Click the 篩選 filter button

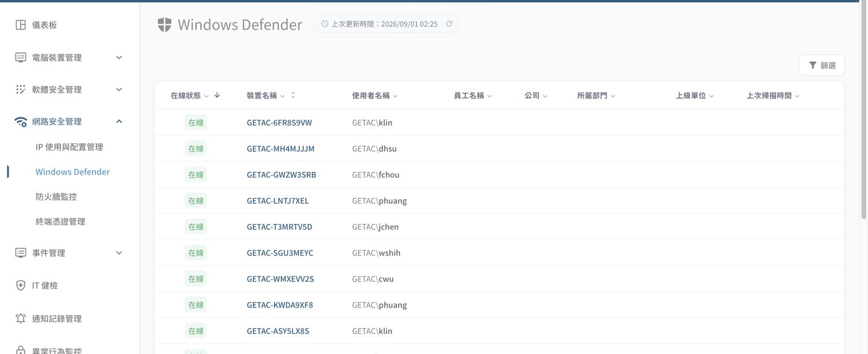822,65
